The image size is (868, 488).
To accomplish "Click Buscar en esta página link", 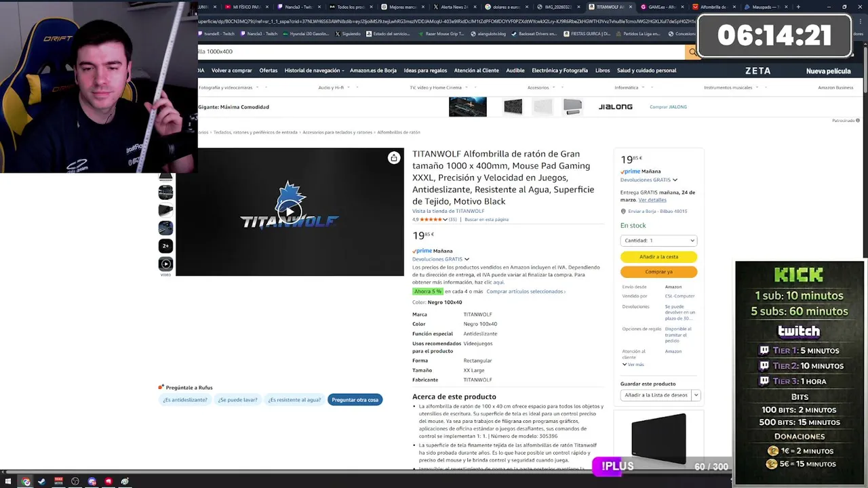I will (x=486, y=220).
